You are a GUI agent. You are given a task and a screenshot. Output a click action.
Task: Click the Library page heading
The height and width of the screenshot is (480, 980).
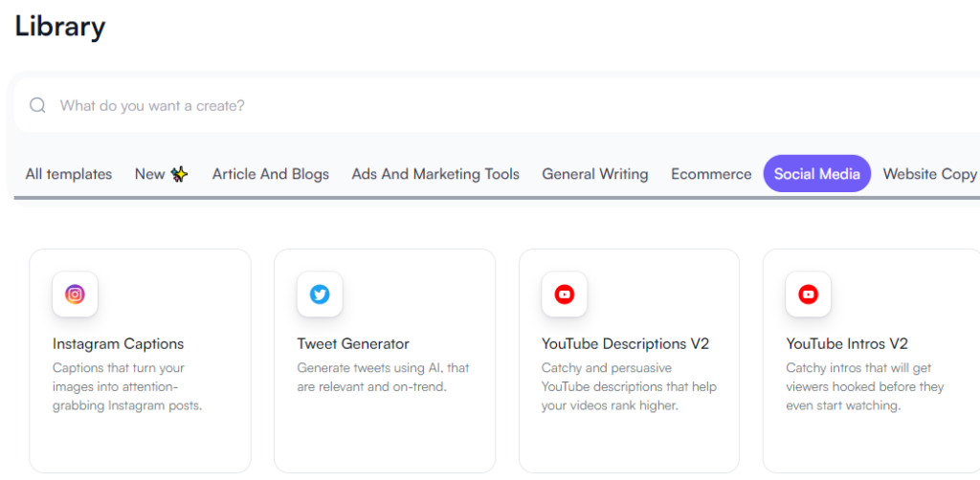(x=60, y=27)
